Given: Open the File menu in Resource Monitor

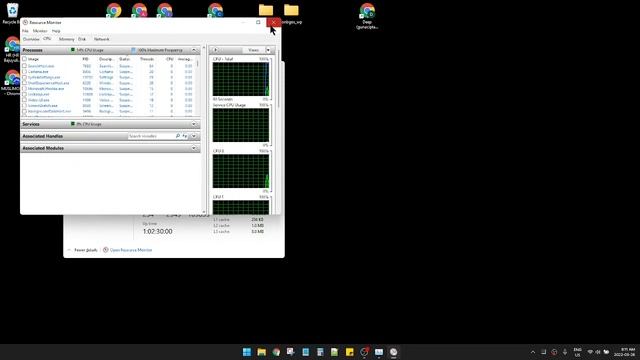Looking at the screenshot, I should pyautogui.click(x=25, y=31).
